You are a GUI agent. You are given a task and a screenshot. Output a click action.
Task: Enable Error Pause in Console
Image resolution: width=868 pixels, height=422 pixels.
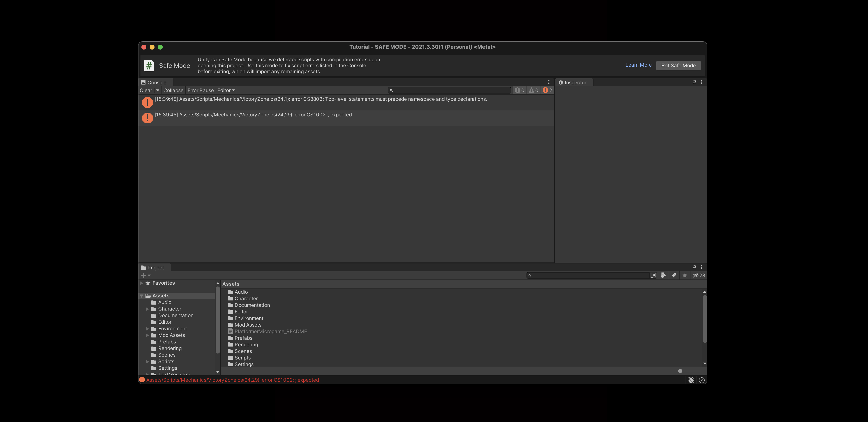pyautogui.click(x=201, y=90)
